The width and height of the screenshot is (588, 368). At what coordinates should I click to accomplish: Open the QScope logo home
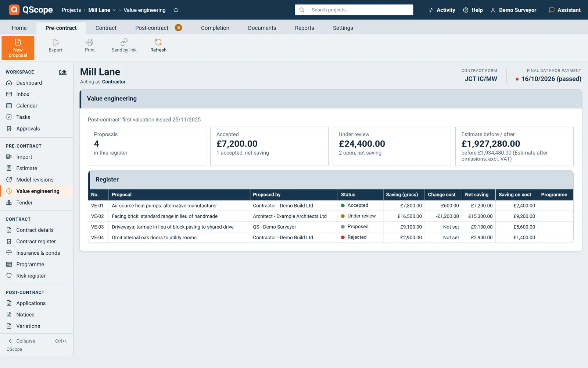click(31, 10)
